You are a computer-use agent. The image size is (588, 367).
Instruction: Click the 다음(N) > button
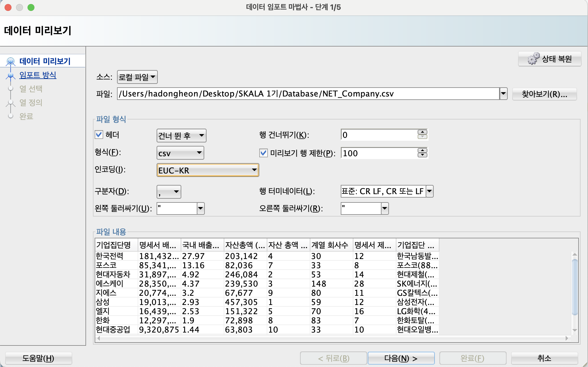click(401, 358)
